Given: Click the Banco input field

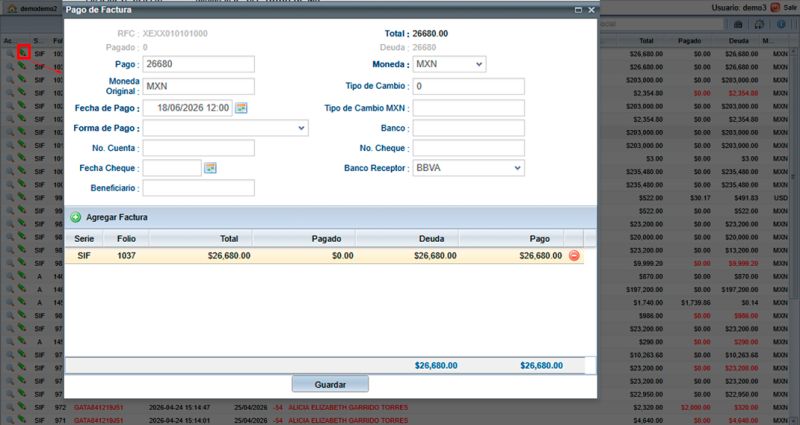Looking at the screenshot, I should 468,128.
